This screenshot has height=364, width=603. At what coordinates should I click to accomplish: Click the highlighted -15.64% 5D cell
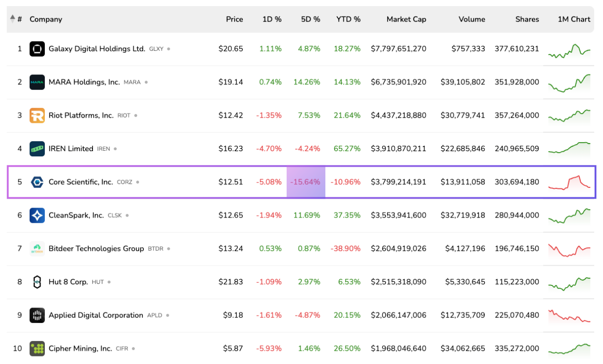point(306,182)
